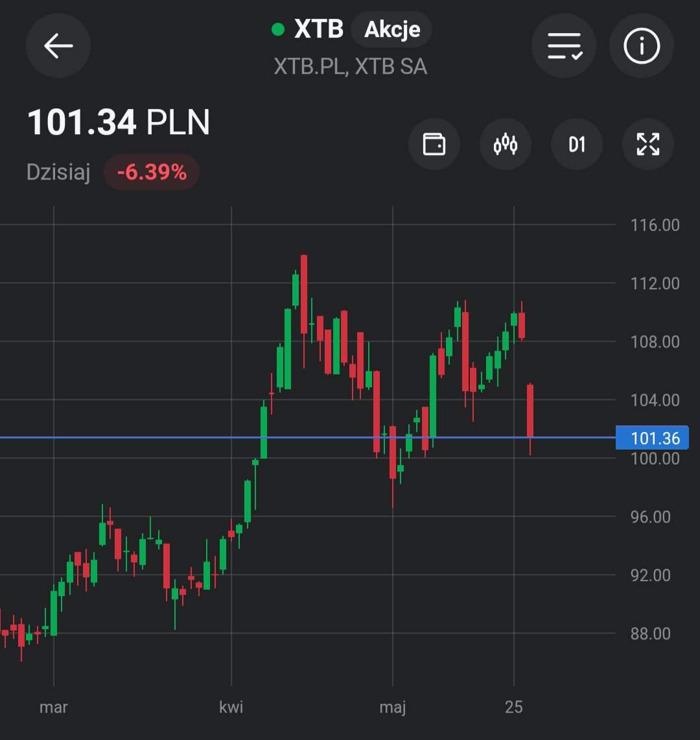Expand chart to fullscreen
This screenshot has width=700, height=740.
tap(648, 144)
